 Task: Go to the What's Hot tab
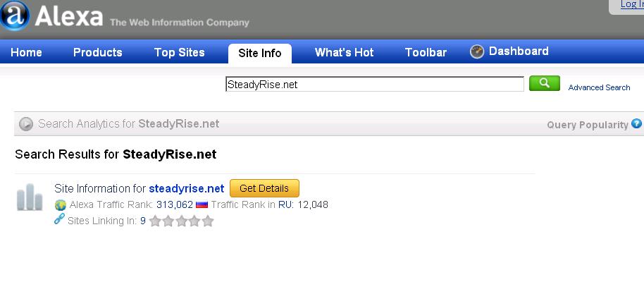point(344,53)
